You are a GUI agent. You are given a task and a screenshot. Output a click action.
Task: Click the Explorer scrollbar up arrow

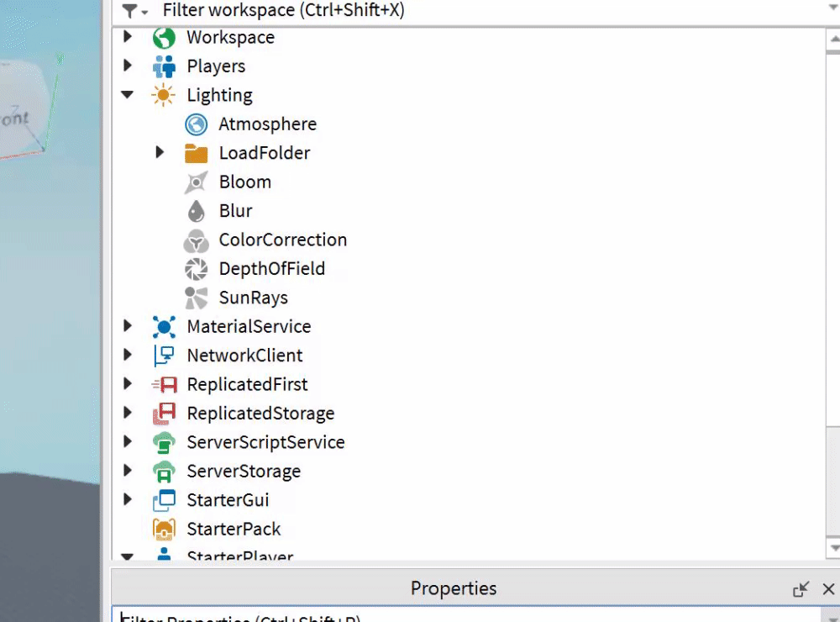pos(833,40)
